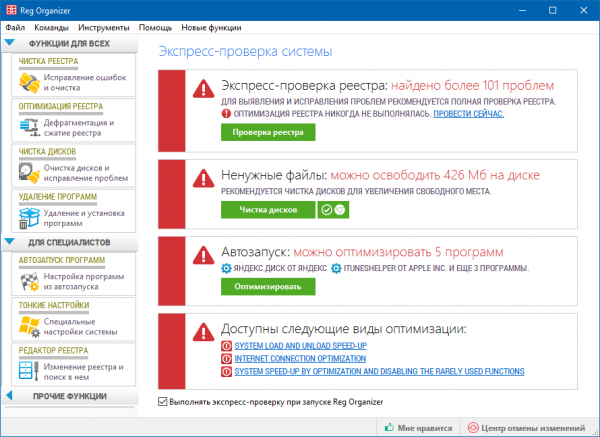This screenshot has width=600, height=437.
Task: Click the circular icon pair beside Чистка дисков
Action: pos(333,210)
